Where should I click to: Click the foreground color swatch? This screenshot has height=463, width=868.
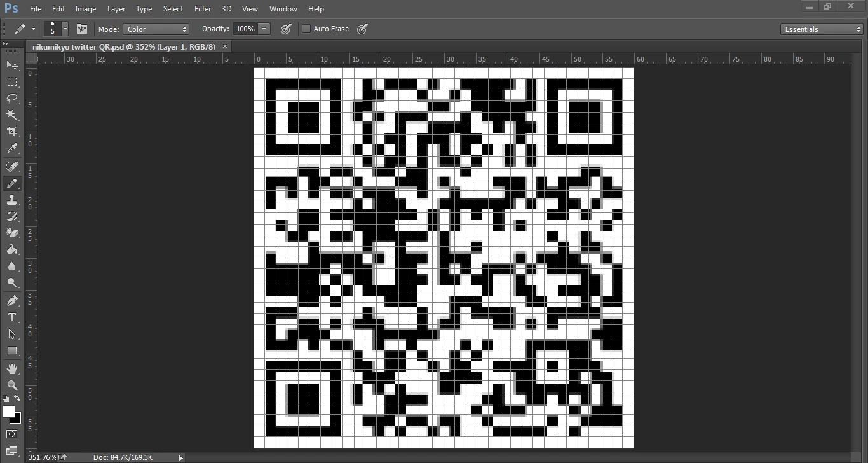[x=9, y=412]
